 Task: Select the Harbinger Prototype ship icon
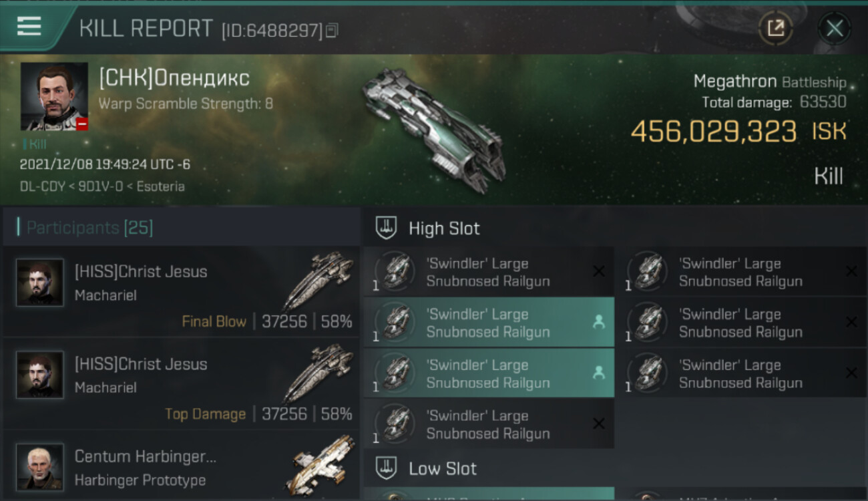click(322, 465)
